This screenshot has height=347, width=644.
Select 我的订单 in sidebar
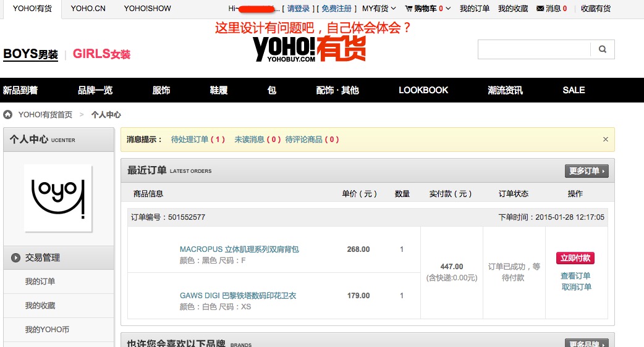click(x=40, y=282)
